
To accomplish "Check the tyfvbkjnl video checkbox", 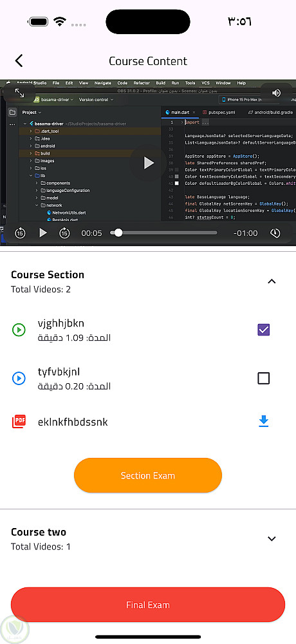I will coord(264,378).
